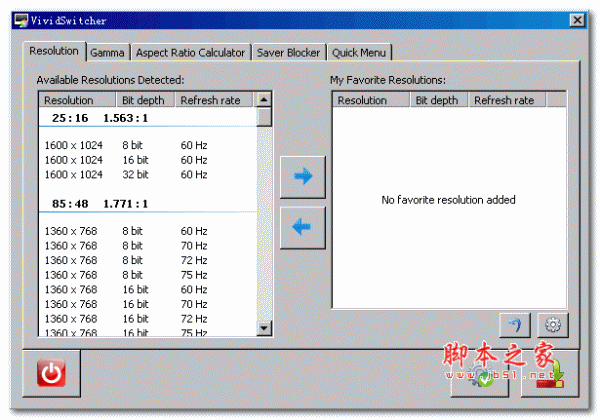The height and width of the screenshot is (420, 600).
Task: Click the red download arrow button
Action: pyautogui.click(x=550, y=374)
